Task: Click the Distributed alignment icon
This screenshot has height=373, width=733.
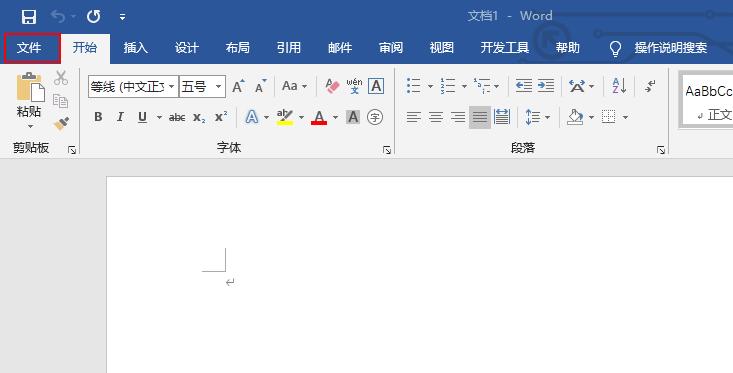Action: coord(502,117)
